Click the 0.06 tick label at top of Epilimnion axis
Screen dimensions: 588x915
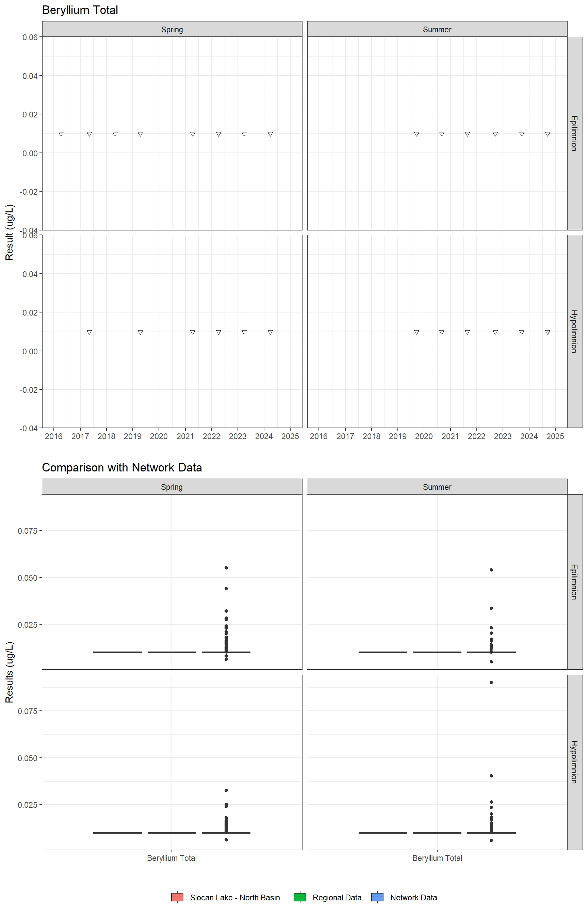30,37
